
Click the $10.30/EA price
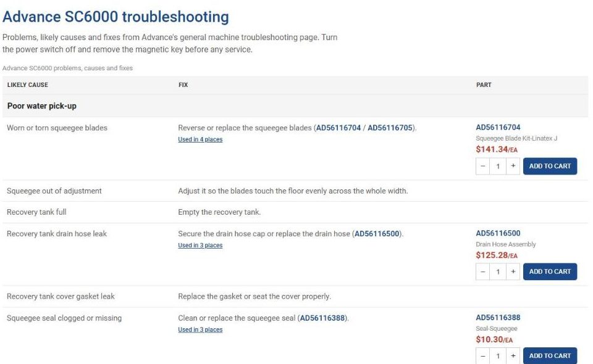pyautogui.click(x=494, y=339)
